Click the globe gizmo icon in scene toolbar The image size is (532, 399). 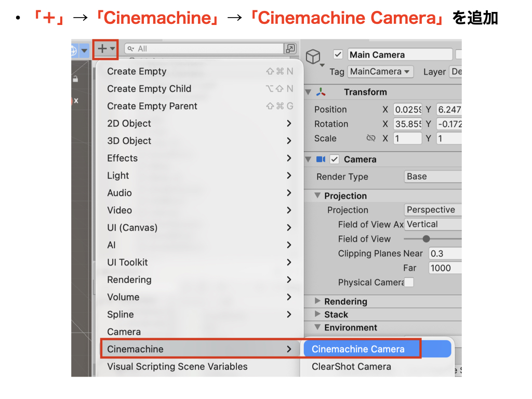pyautogui.click(x=73, y=50)
